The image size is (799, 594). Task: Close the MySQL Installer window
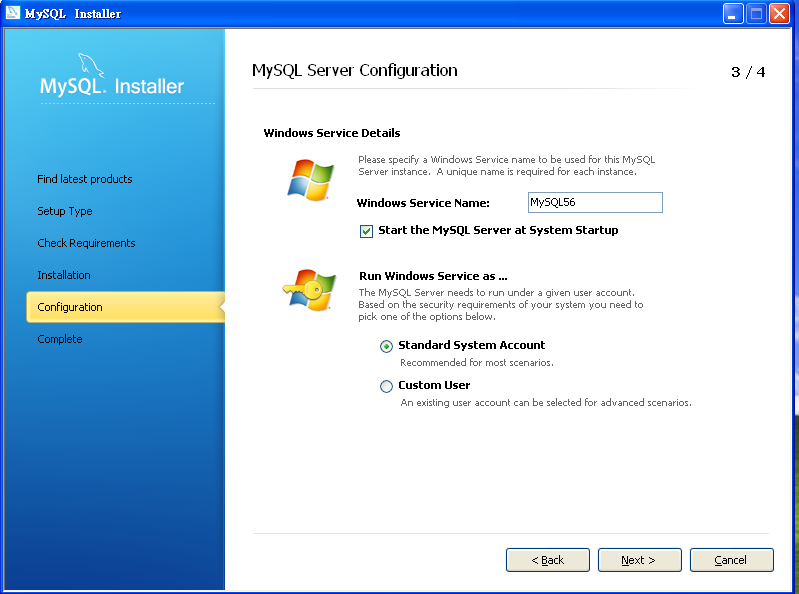[x=780, y=14]
